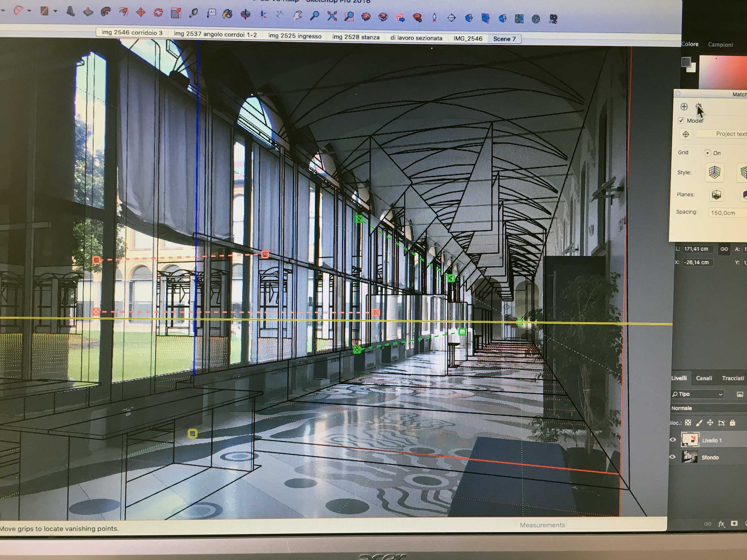
Task: Select the grey figure tool icon
Action: point(71,11)
